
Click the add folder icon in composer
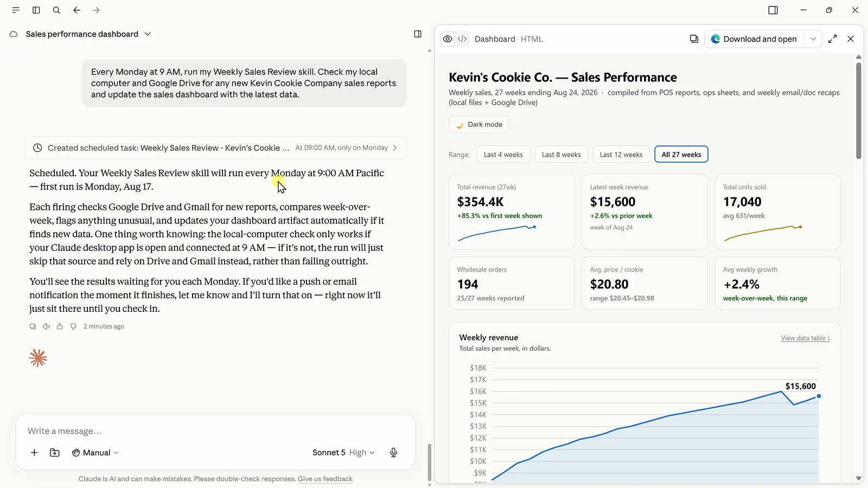coord(55,453)
